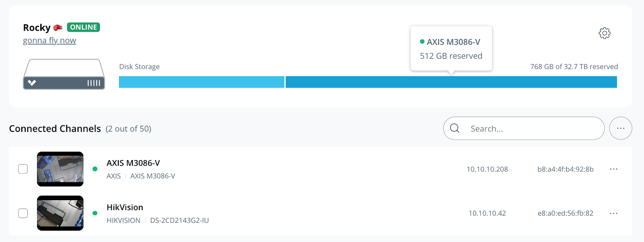Click the search magnifier icon
This screenshot has width=644, height=242.
click(455, 128)
